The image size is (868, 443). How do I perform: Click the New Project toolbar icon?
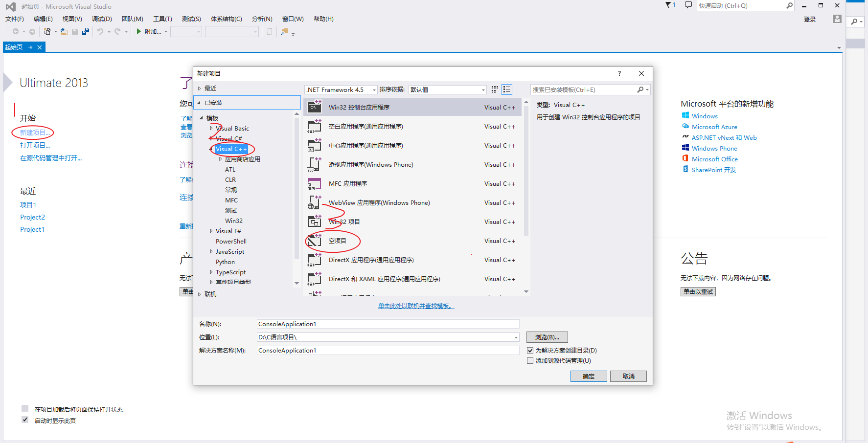(x=47, y=32)
